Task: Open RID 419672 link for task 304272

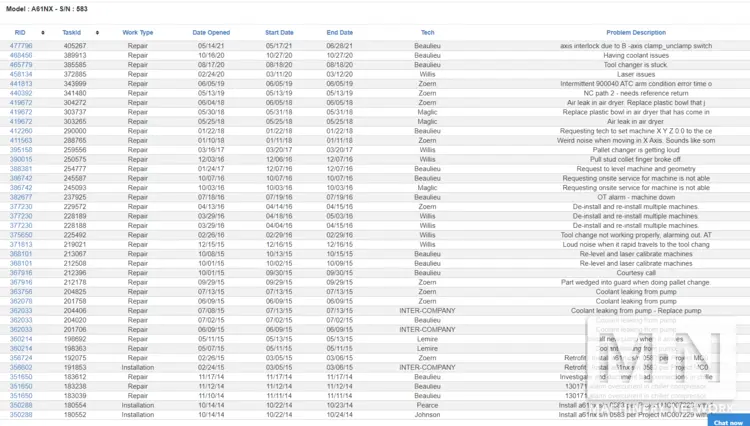Action: (x=21, y=103)
